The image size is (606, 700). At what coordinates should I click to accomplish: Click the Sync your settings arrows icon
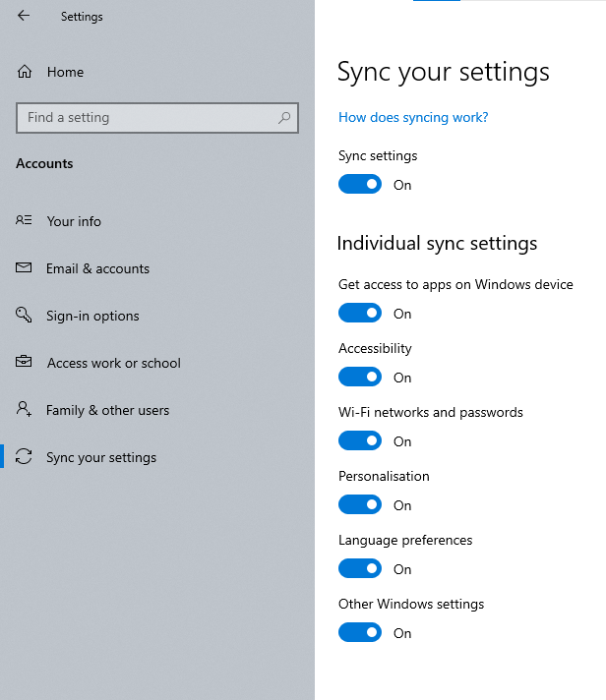pos(24,456)
